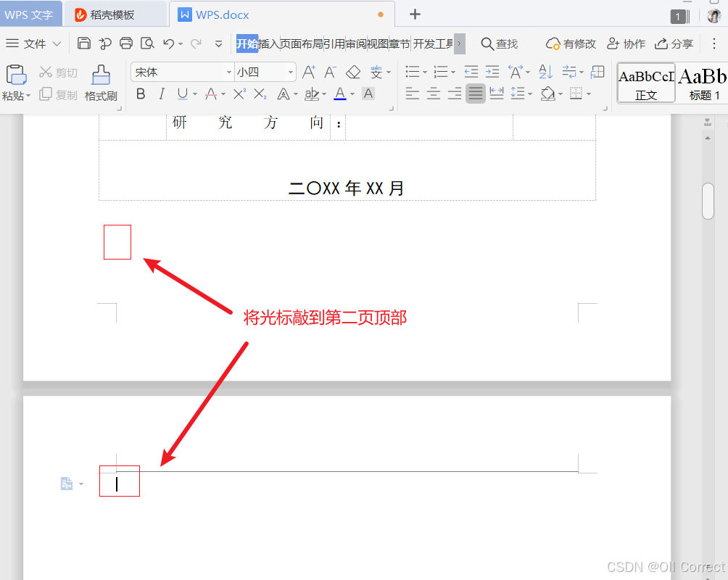Expand the quick access toolbar customize arrow
This screenshot has height=580, width=728.
click(218, 43)
